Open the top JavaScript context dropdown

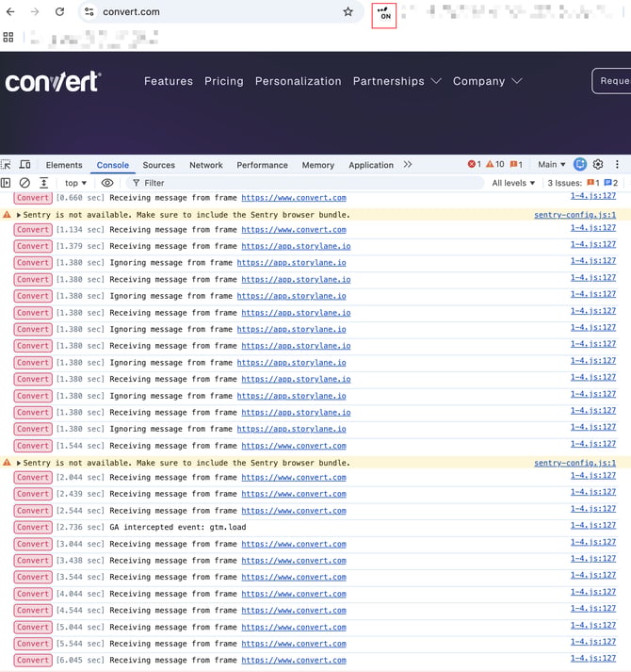tap(75, 183)
